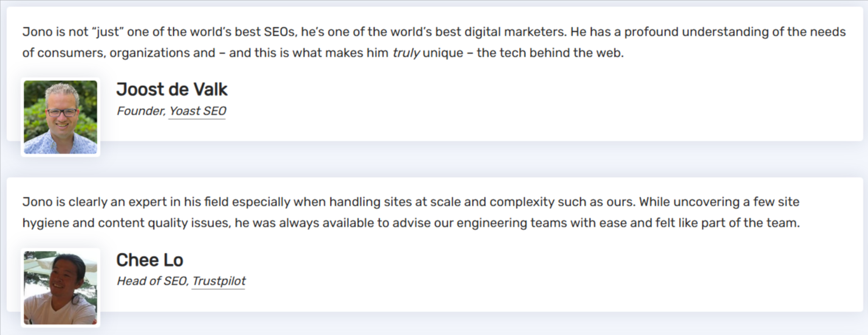The height and width of the screenshot is (335, 868).
Task: Click the Joost de Valk name heading
Action: click(171, 90)
